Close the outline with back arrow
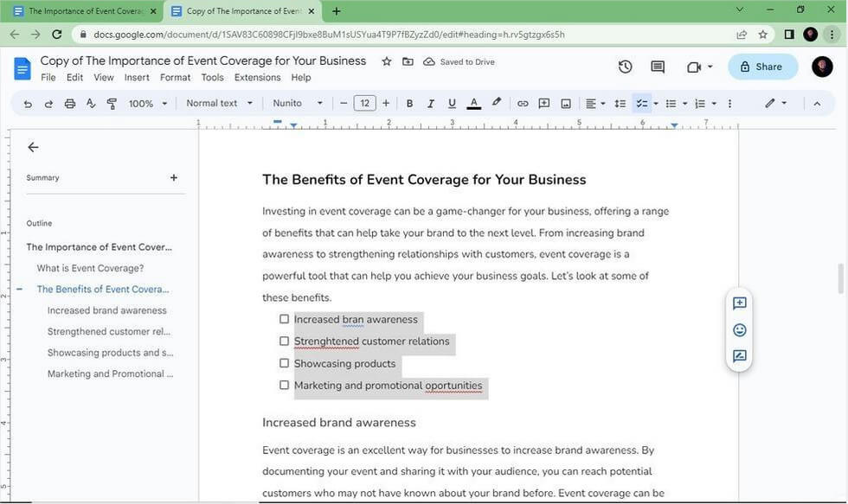 (33, 147)
